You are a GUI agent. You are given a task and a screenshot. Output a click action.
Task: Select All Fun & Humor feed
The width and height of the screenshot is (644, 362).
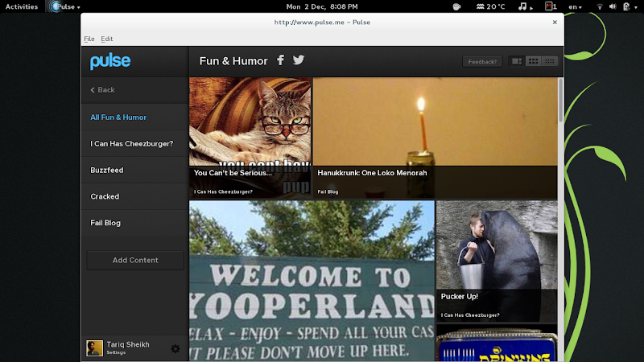[134, 117]
